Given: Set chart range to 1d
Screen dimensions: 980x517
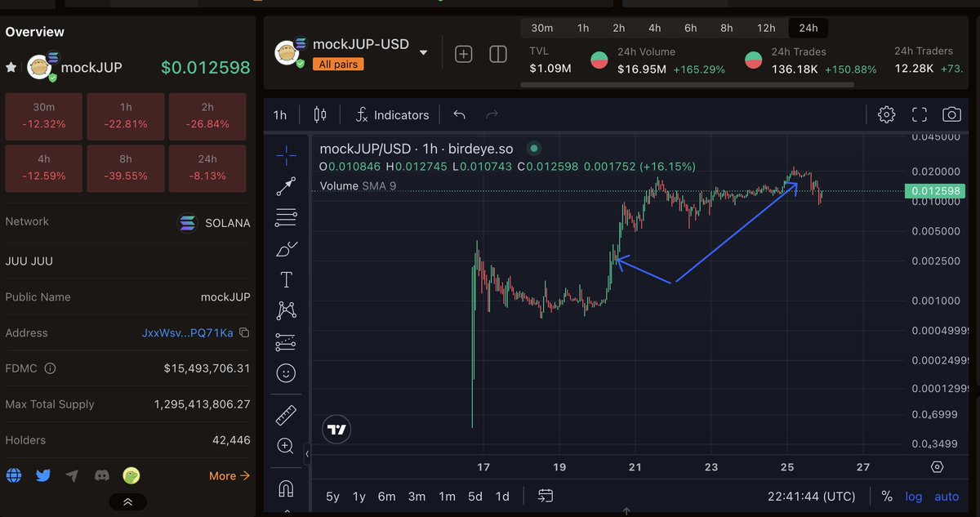Looking at the screenshot, I should (x=502, y=497).
